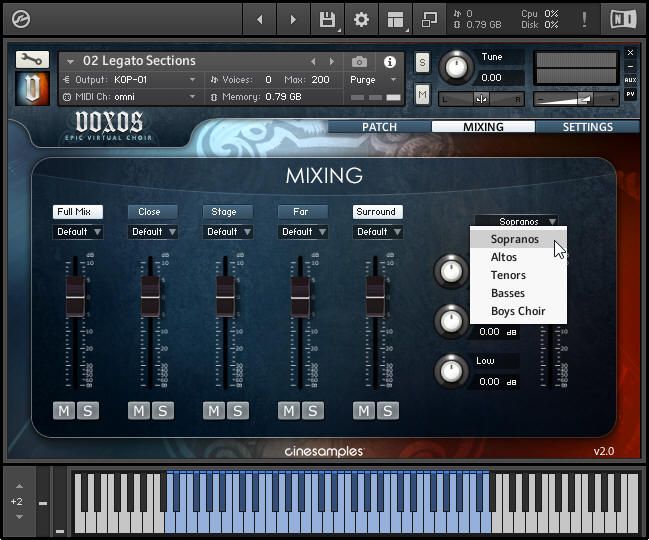The height and width of the screenshot is (540, 649).
Task: Go to previous preset with left arrow
Action: pos(260,19)
